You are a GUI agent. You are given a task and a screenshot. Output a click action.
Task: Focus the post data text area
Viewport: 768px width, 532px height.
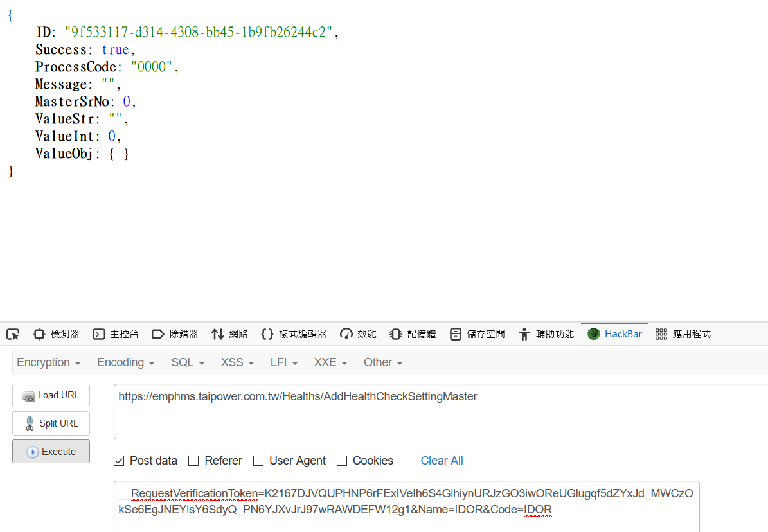point(407,506)
